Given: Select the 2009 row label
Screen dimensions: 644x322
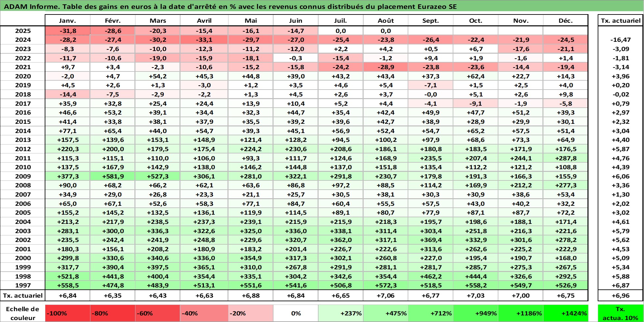Looking at the screenshot, I should 23,176.
